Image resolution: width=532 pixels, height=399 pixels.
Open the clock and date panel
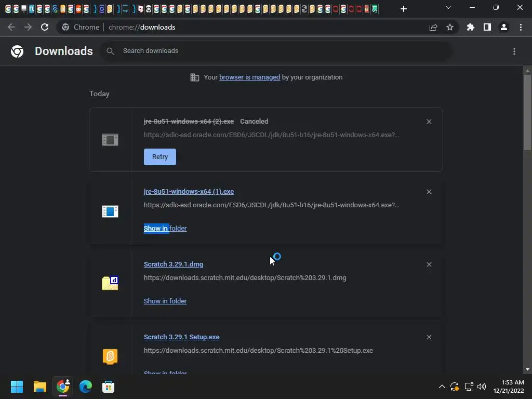pos(509,387)
